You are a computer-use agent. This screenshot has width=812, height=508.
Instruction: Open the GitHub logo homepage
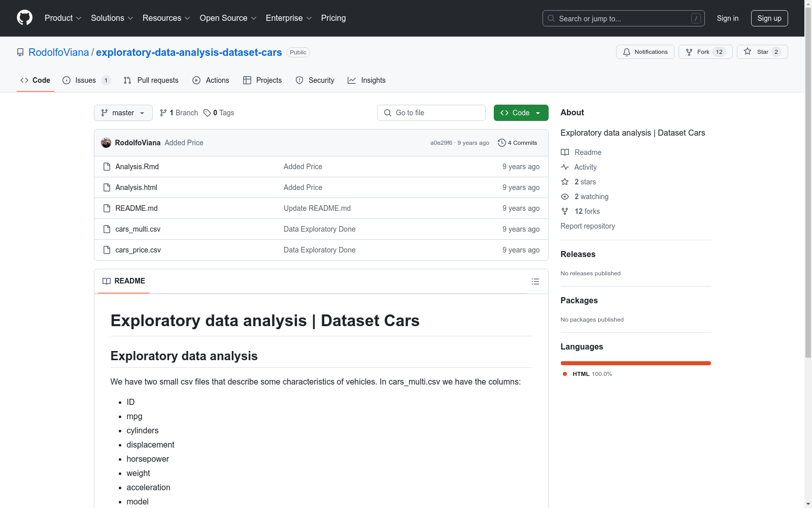tap(24, 18)
